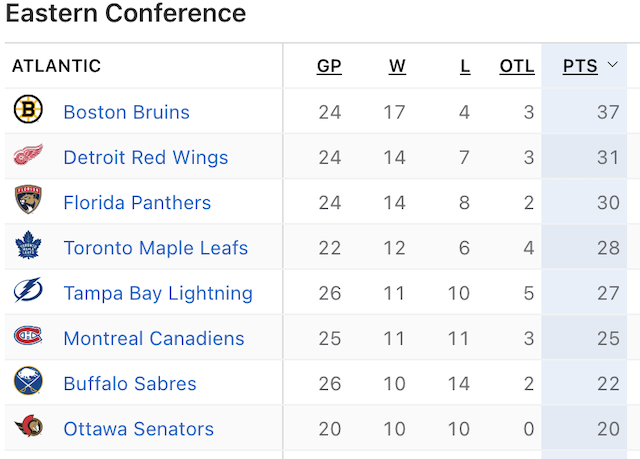Viewport: 640px width, 459px height.
Task: Open the Ottawa Senators team link
Action: pos(139,429)
